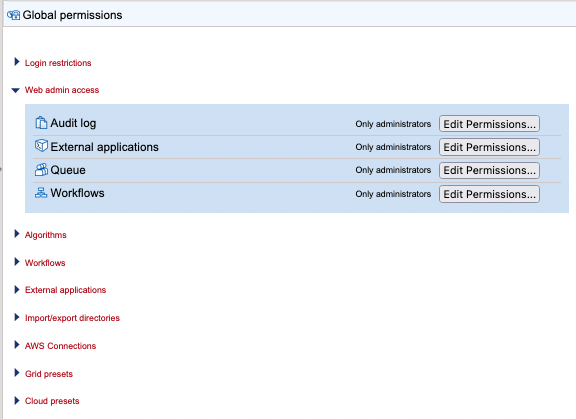Edit permissions for Workflows web admin
Viewport: 576px width, 419px height.
coord(489,194)
